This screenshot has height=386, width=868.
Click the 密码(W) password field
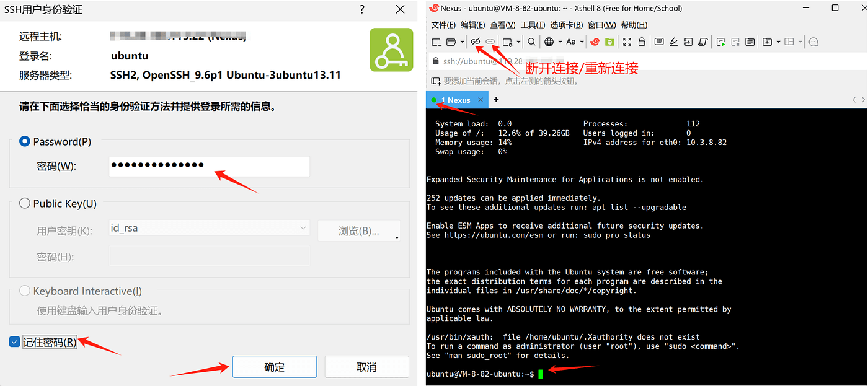pyautogui.click(x=209, y=166)
